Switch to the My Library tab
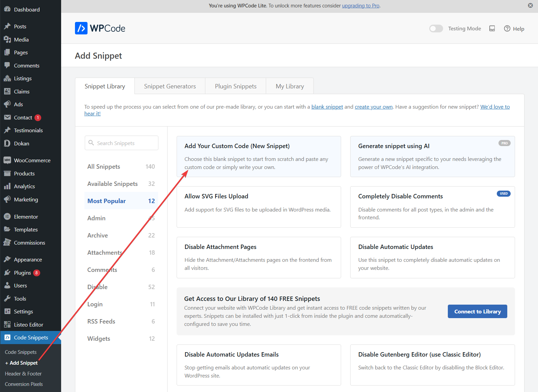The width and height of the screenshot is (538, 392). tap(290, 86)
